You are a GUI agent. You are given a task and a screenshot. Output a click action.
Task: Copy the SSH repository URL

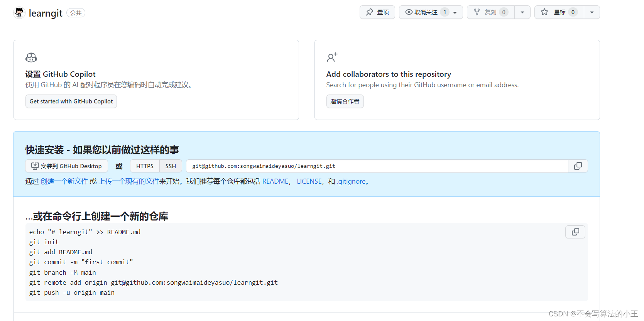[578, 166]
